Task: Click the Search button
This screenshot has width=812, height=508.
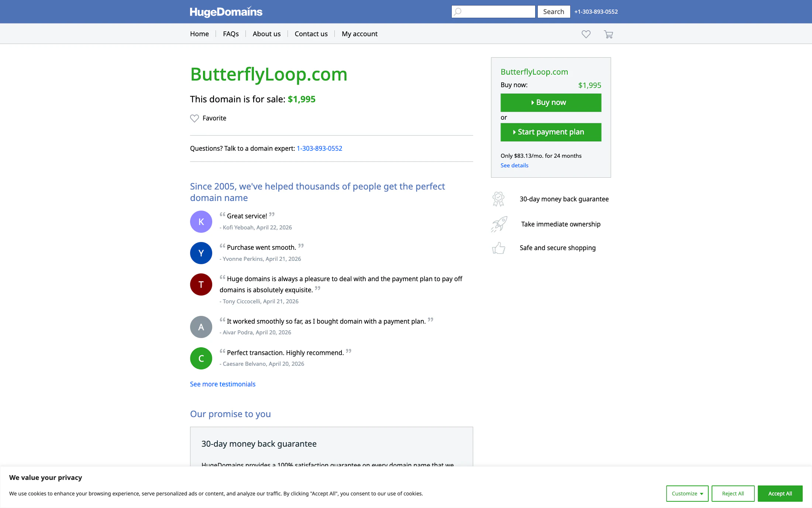Action: 554,12
